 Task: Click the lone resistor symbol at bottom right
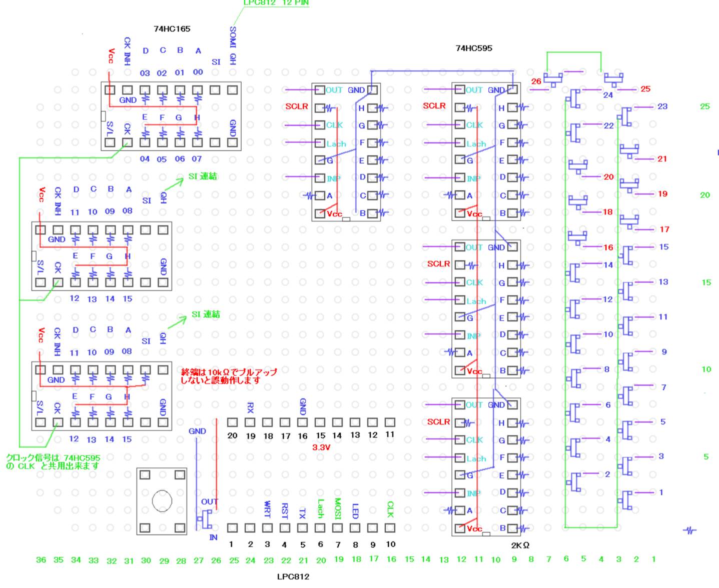click(x=689, y=530)
